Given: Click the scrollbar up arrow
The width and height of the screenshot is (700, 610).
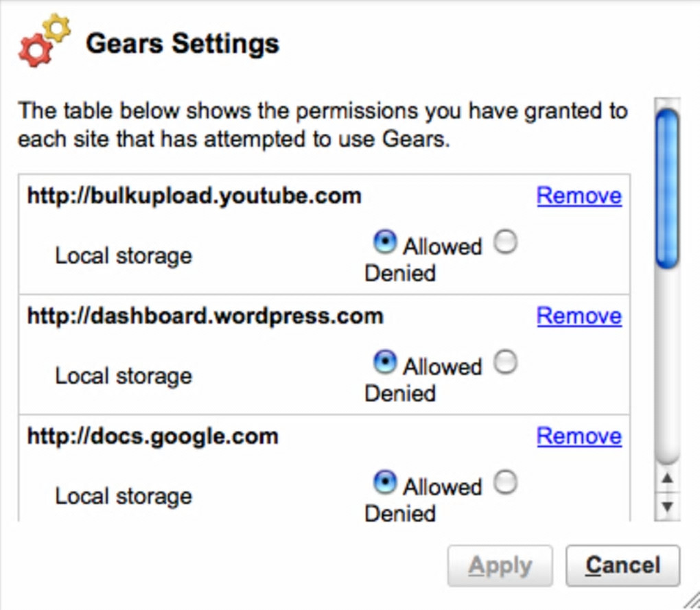Looking at the screenshot, I should pos(667,478).
